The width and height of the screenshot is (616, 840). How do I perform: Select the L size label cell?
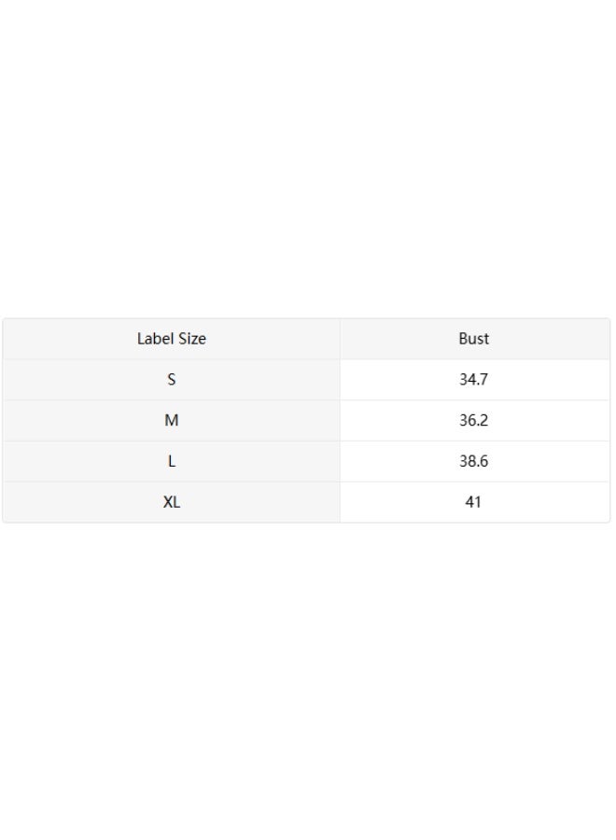[172, 461]
